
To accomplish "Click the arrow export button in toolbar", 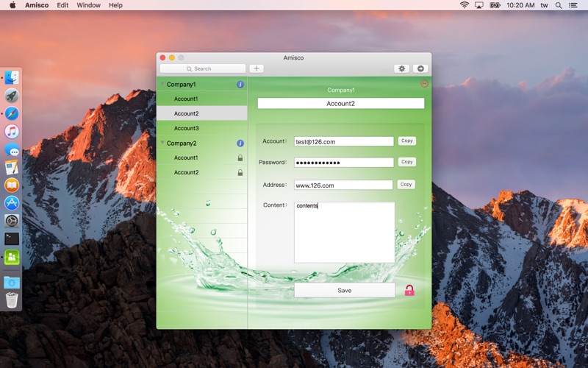I will (420, 68).
